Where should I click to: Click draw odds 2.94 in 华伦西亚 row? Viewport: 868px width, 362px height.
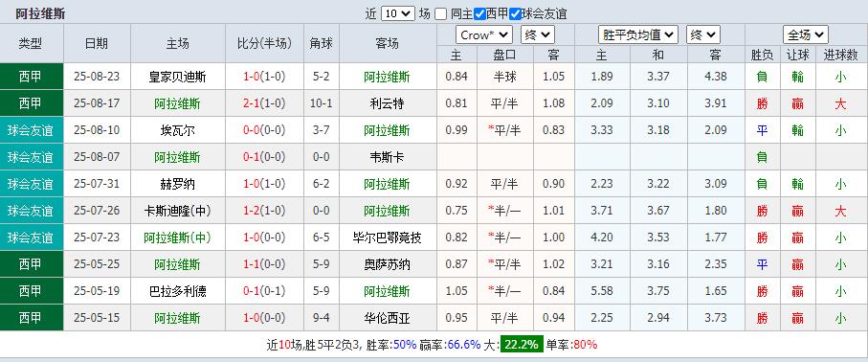[x=658, y=318]
